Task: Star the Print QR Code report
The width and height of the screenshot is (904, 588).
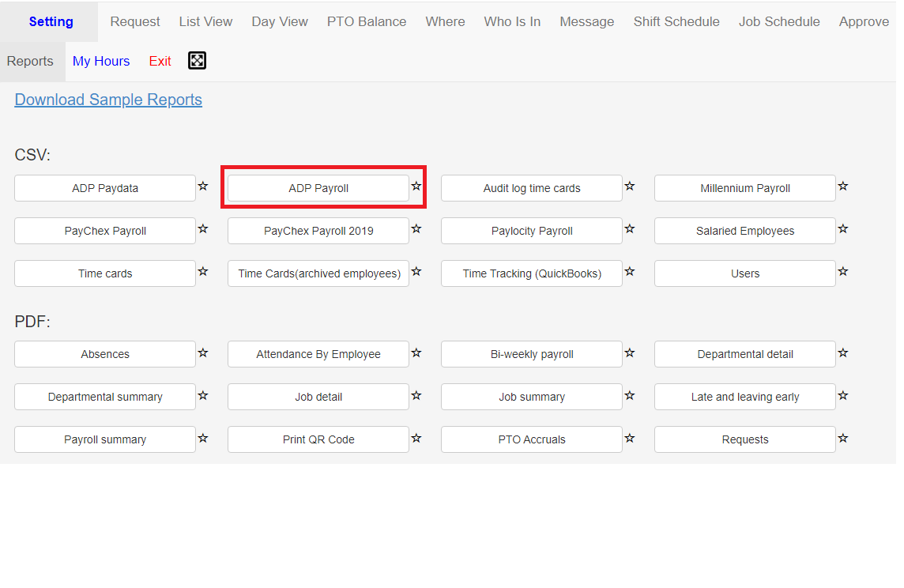Action: [416, 438]
